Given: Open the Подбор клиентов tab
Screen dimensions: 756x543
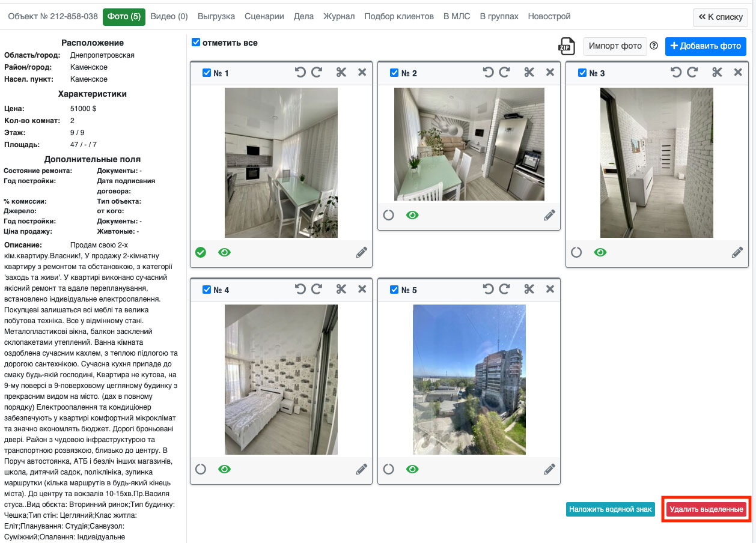Looking at the screenshot, I should [x=399, y=17].
